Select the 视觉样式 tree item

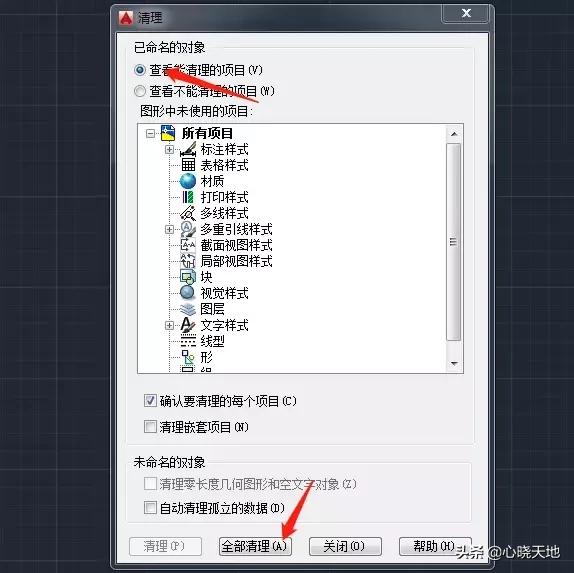tap(224, 293)
